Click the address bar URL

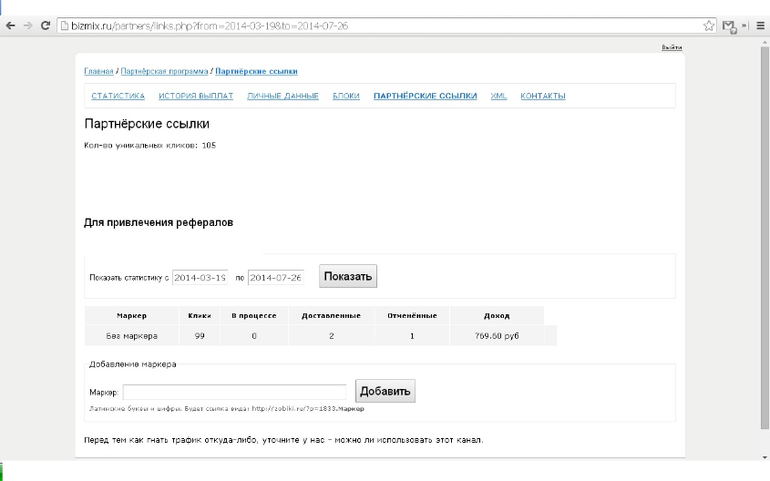point(210,26)
